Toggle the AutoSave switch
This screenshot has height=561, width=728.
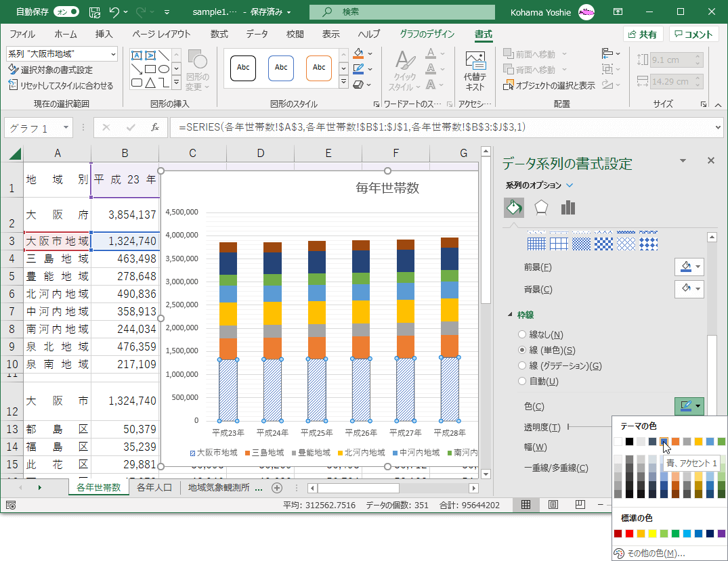click(x=66, y=12)
